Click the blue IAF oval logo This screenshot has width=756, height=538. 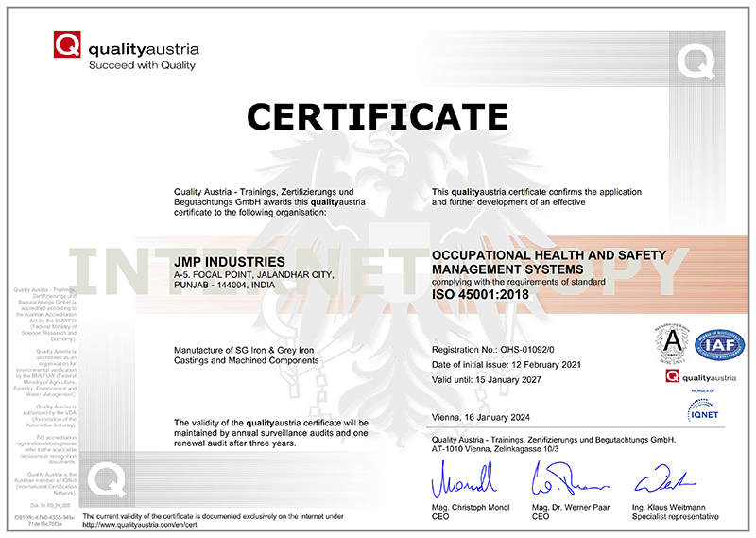[719, 345]
